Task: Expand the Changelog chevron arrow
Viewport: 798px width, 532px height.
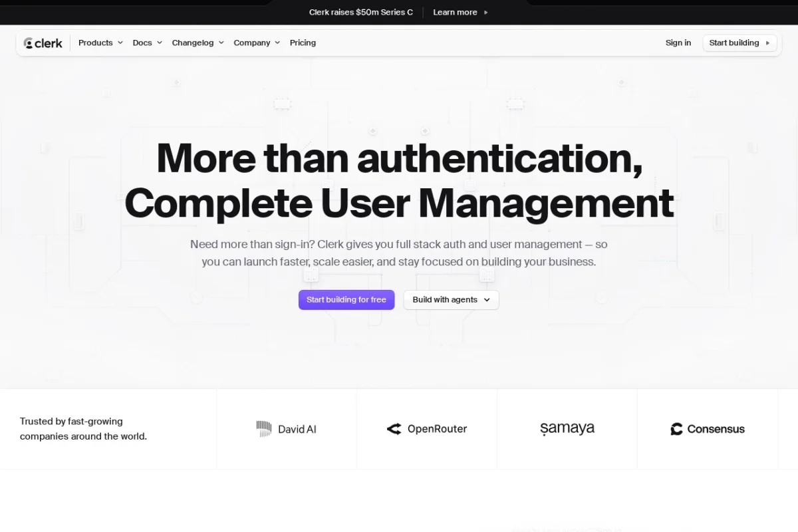Action: click(221, 43)
